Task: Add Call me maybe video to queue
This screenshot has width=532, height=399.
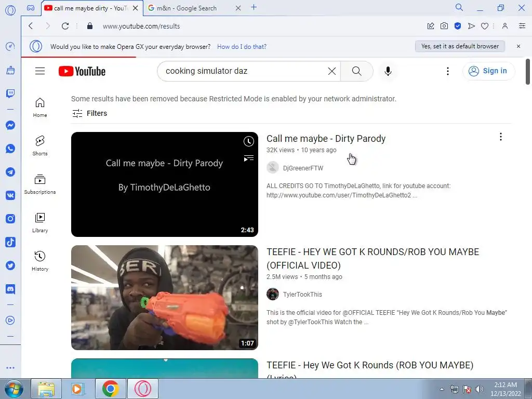Action: pos(249,158)
